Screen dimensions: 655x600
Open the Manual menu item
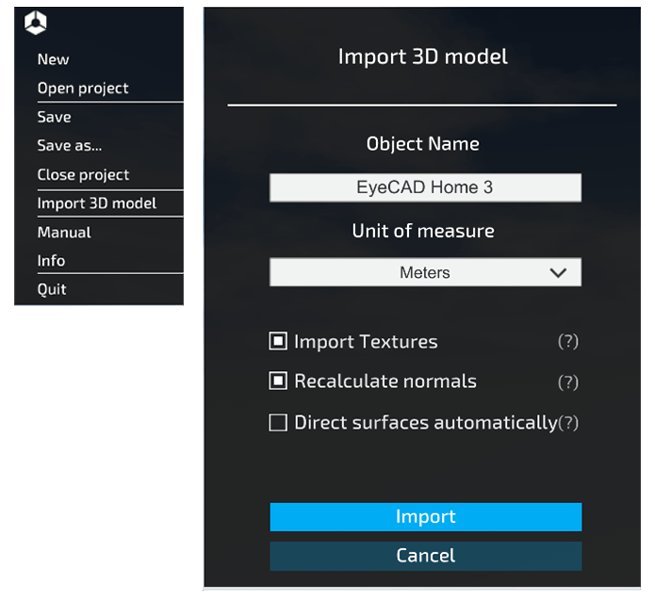coord(64,232)
